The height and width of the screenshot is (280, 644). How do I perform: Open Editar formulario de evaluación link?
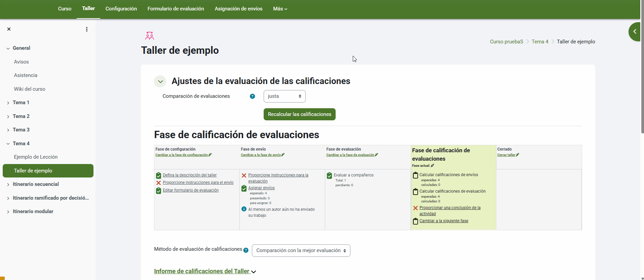point(191,190)
